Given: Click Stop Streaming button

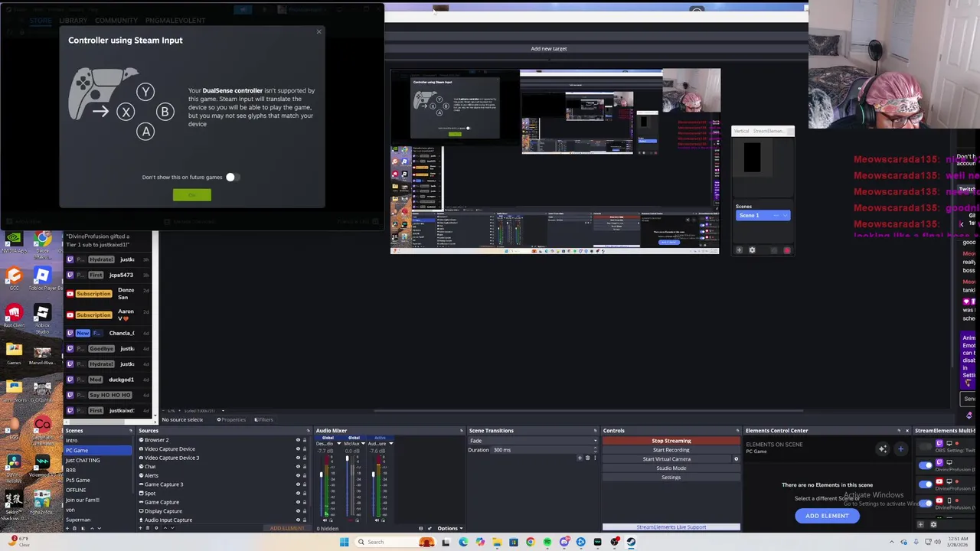Looking at the screenshot, I should [x=671, y=441].
